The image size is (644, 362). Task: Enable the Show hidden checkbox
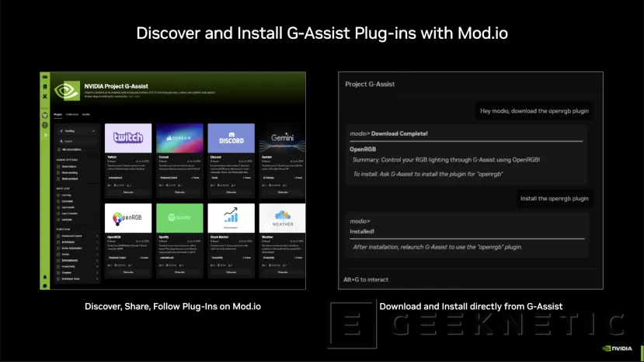(x=58, y=166)
